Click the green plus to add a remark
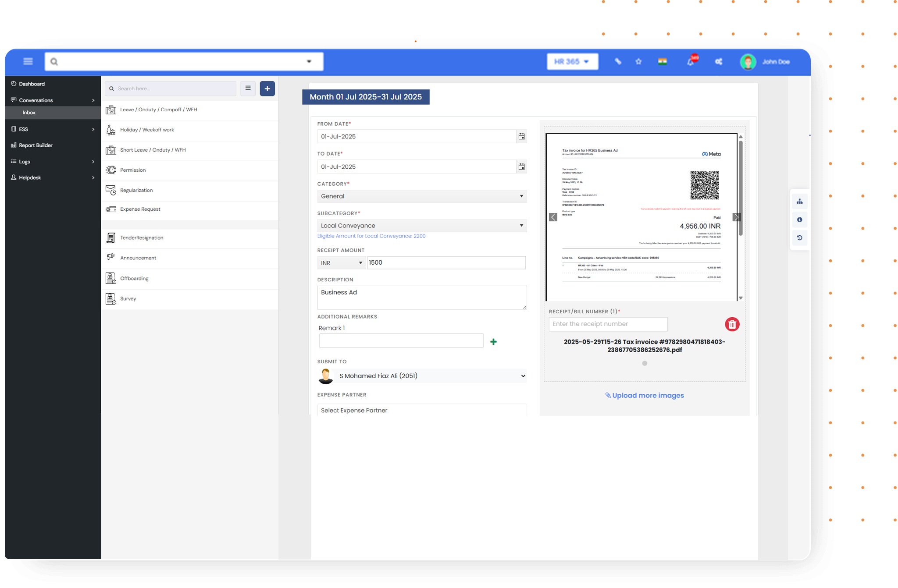This screenshot has height=588, width=898. click(494, 342)
